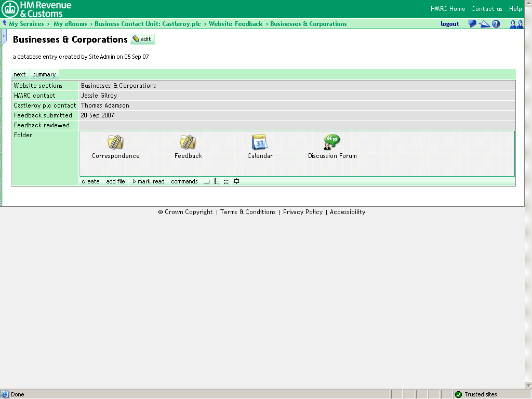Expand the mark read options arrow
The width and height of the screenshot is (532, 399).
pos(134,181)
